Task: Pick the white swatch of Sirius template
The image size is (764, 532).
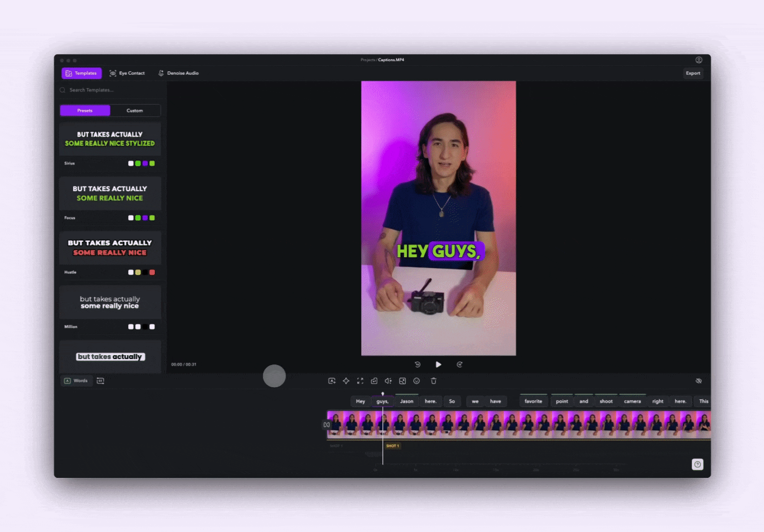Action: pos(131,164)
